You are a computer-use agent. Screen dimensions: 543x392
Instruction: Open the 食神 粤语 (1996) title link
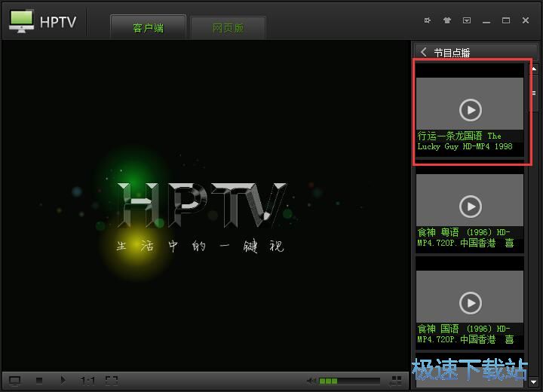465,237
